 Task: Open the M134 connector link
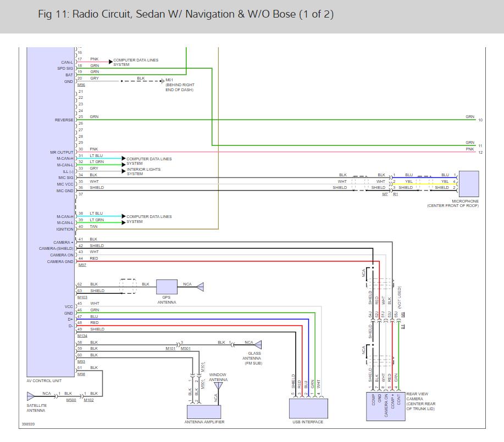point(82,335)
